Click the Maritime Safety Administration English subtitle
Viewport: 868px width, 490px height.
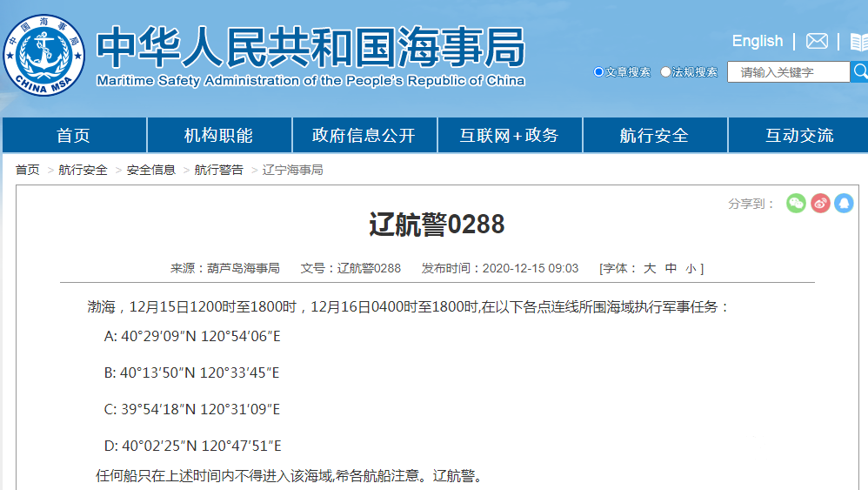tap(310, 81)
